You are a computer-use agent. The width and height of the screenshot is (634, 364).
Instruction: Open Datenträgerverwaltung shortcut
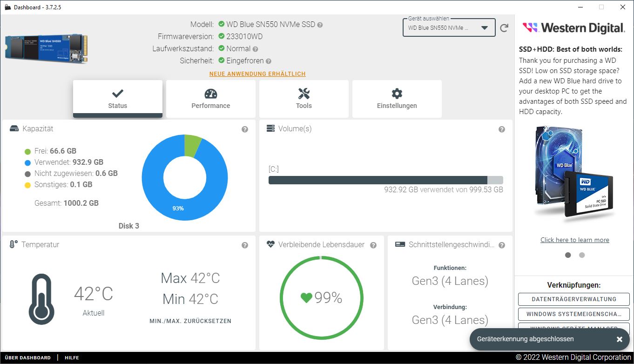coord(574,299)
